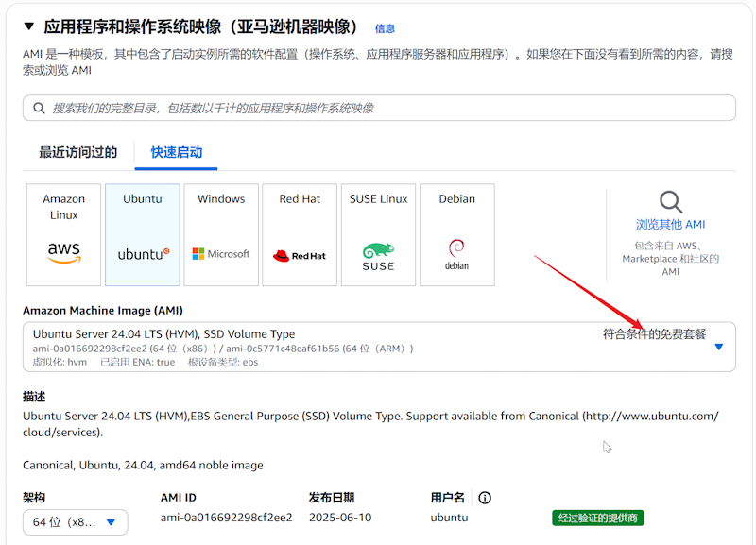The image size is (756, 545).
Task: Click the AMI ID value under AMI ID
Action: (227, 518)
